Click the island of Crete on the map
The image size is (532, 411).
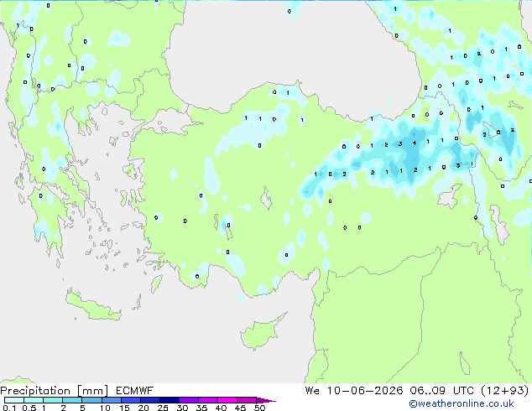click(92, 306)
